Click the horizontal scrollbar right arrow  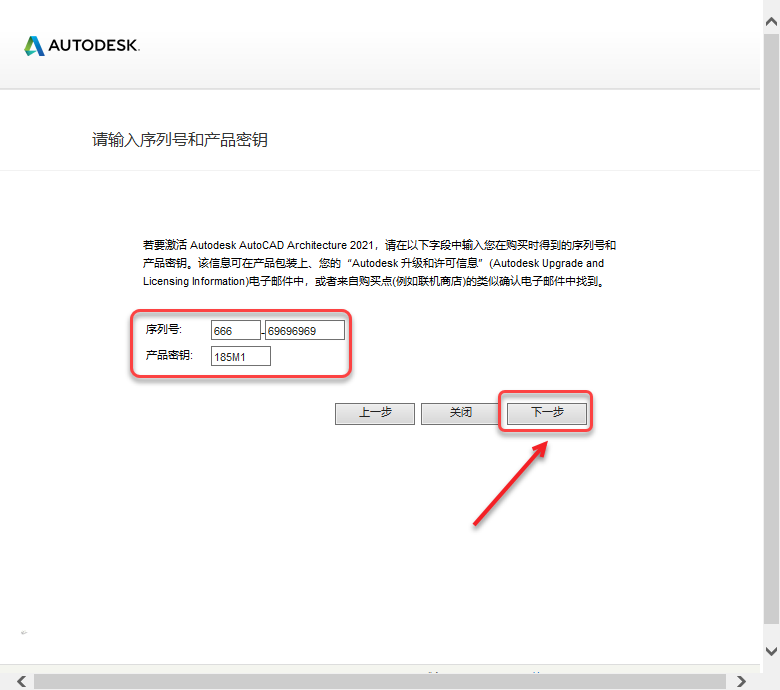[741, 681]
